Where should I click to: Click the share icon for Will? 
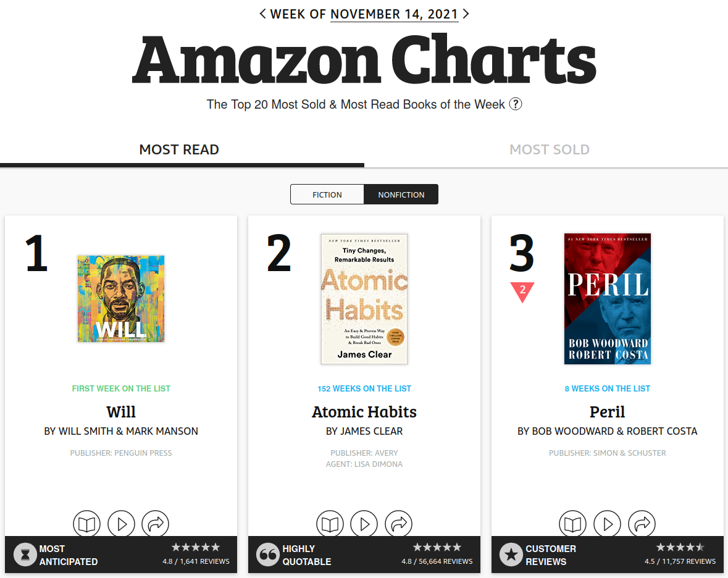pyautogui.click(x=155, y=524)
